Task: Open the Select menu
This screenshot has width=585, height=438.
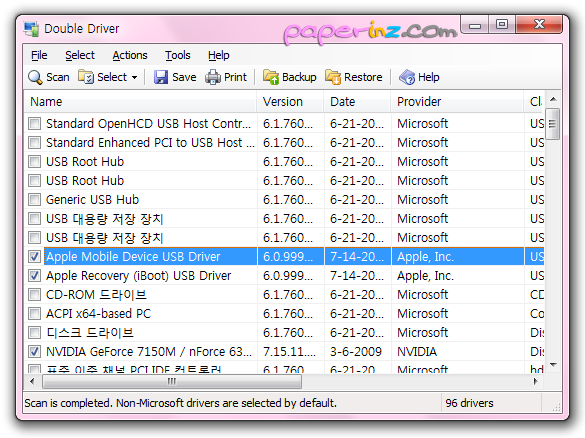Action: (80, 55)
